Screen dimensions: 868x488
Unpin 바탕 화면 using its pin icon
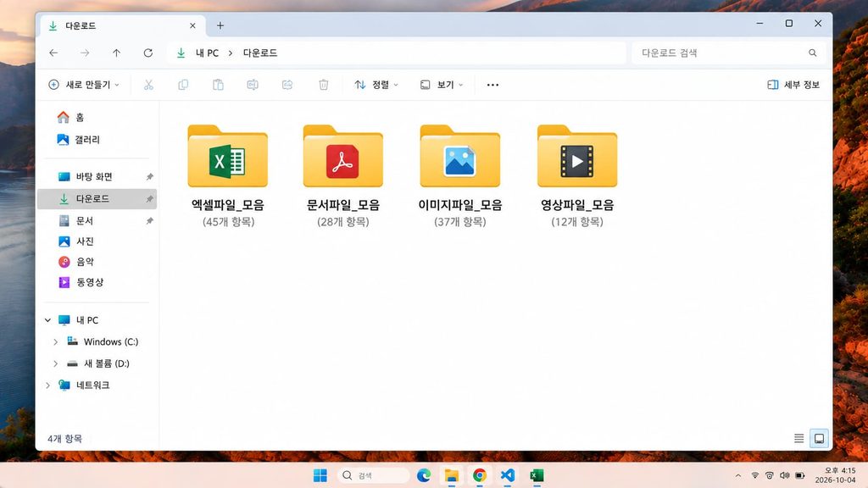click(149, 176)
